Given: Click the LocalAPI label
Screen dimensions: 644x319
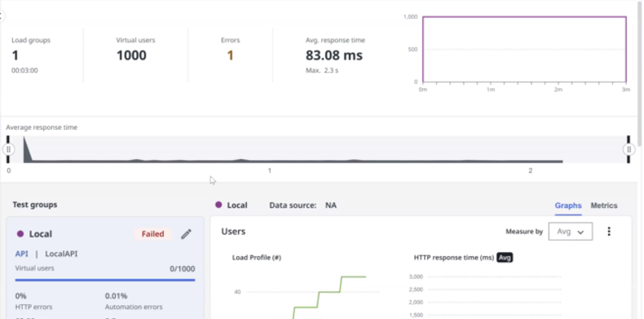Looking at the screenshot, I should point(61,254).
